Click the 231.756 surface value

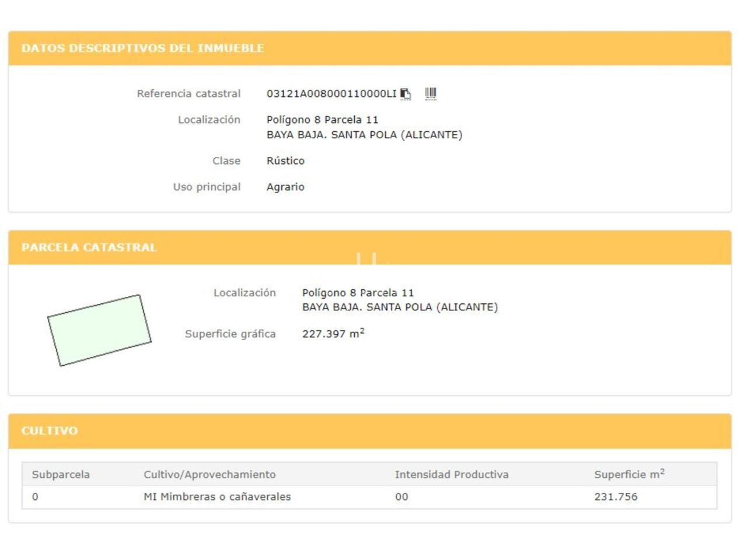pos(616,497)
